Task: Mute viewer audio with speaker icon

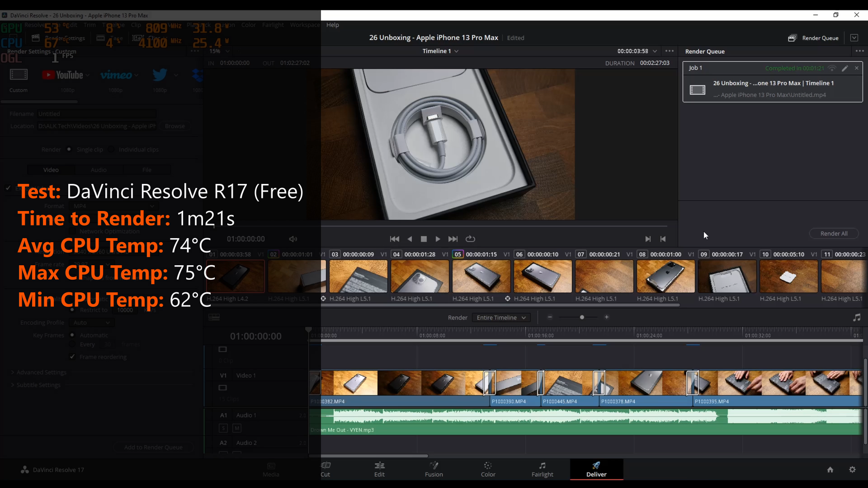Action: click(293, 239)
